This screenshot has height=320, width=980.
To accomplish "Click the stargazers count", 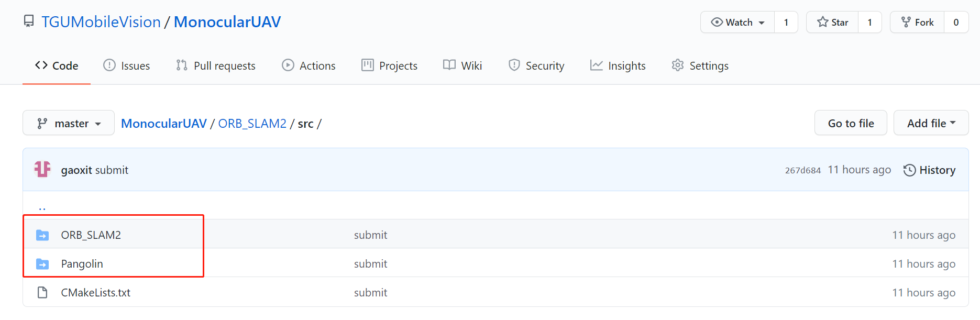I will (869, 22).
